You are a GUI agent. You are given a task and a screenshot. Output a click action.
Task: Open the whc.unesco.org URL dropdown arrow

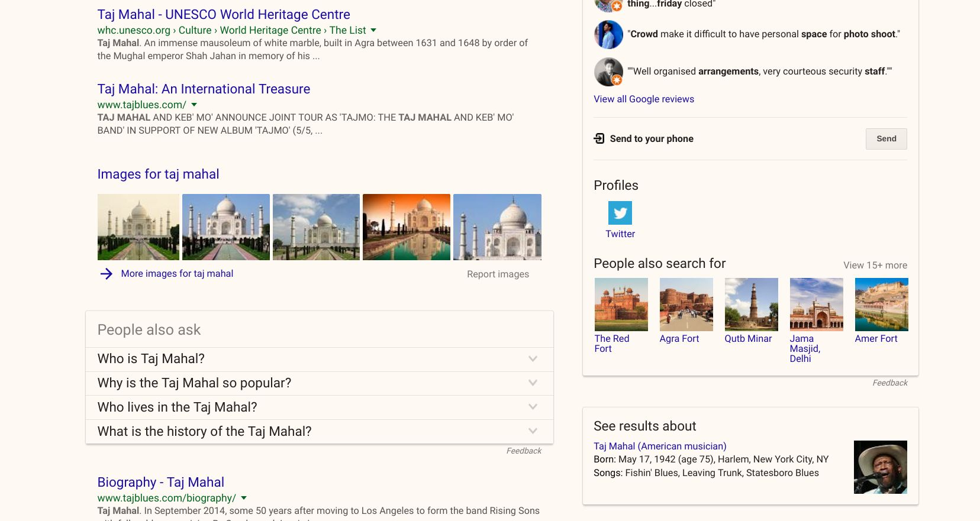point(373,30)
